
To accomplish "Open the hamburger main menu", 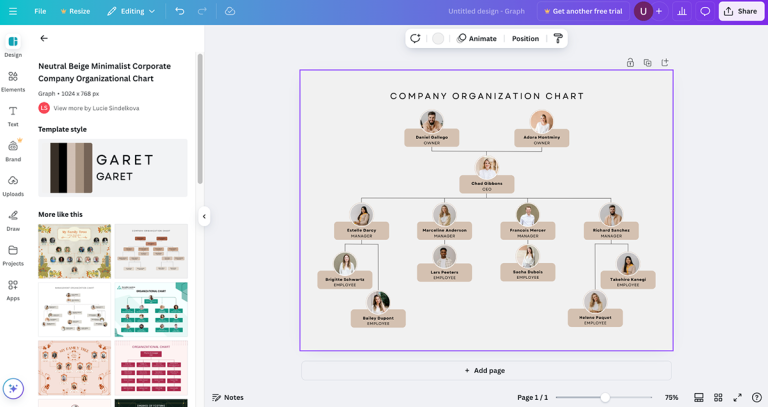I will (13, 11).
